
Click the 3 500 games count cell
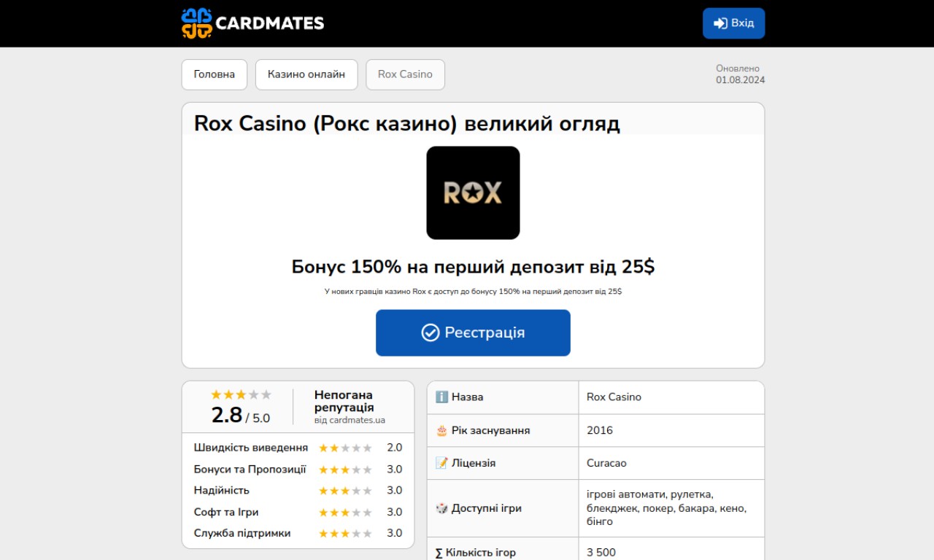671,549
